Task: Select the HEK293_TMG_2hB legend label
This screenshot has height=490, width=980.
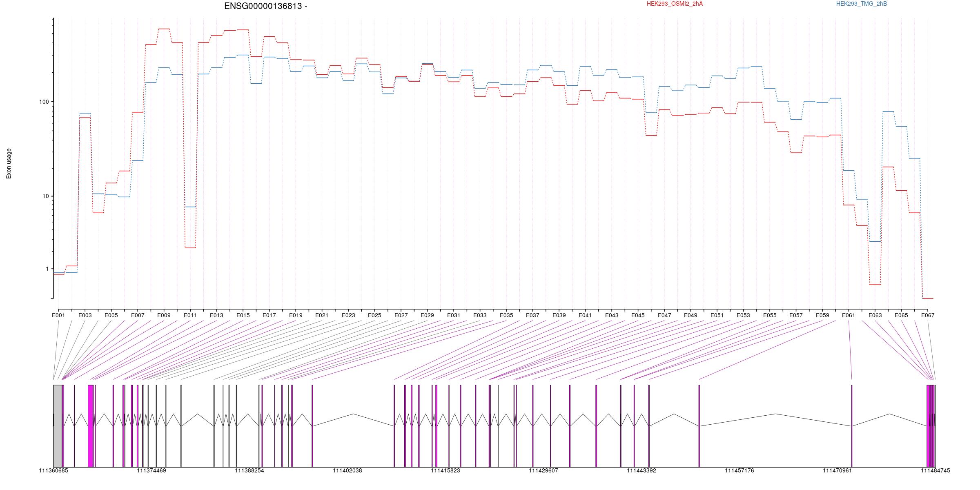Action: [x=862, y=4]
